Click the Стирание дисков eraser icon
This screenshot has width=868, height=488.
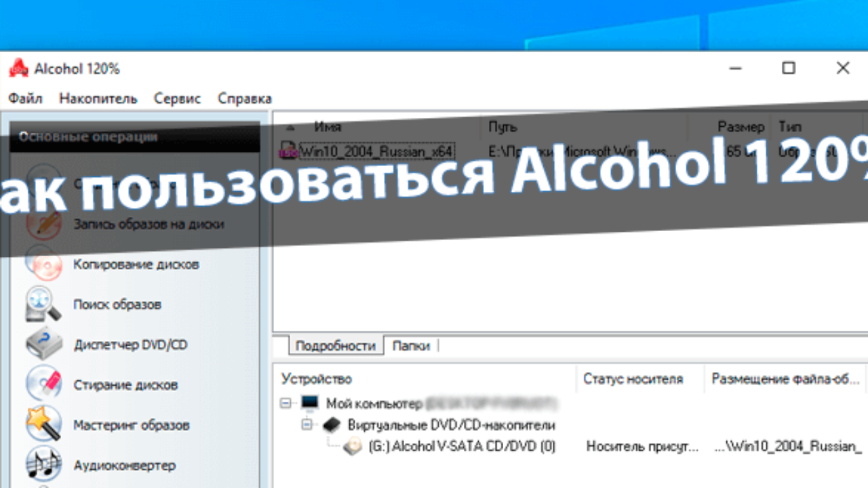(44, 384)
